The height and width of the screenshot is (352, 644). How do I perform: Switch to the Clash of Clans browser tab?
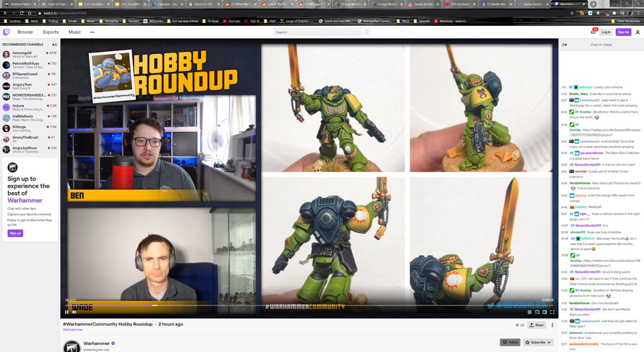coord(56,4)
